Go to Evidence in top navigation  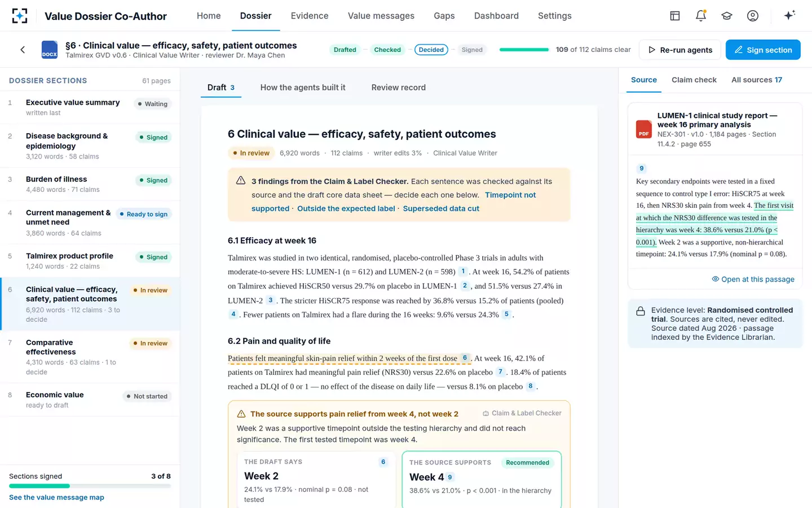tap(310, 16)
